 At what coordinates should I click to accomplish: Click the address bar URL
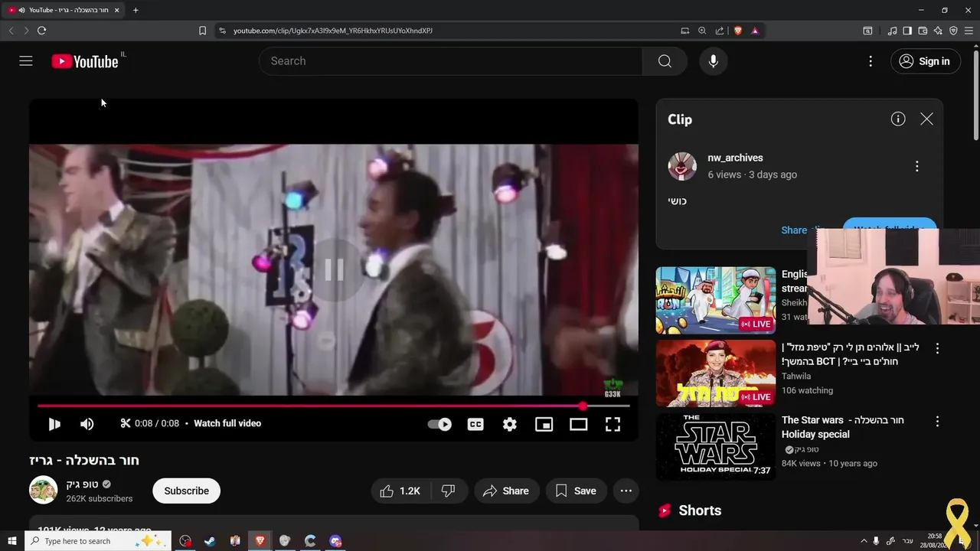click(x=333, y=31)
